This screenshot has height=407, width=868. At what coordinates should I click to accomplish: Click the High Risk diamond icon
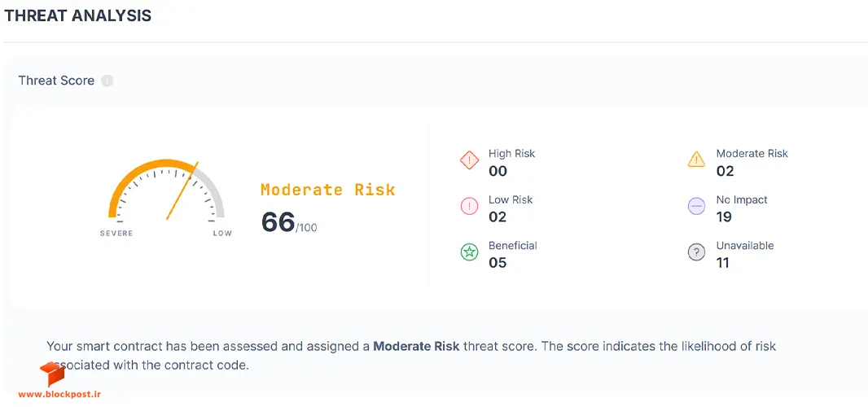470,161
